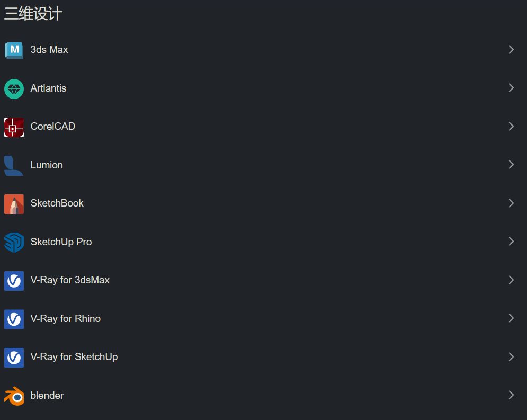Click the green Artlantis diamond icon
527x420 pixels.
[14, 88]
